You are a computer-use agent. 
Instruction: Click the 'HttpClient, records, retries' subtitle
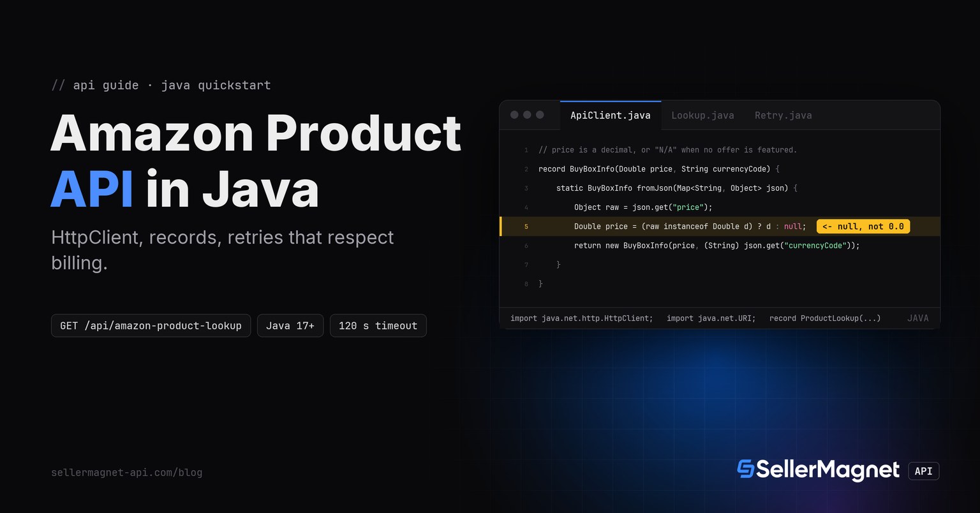coord(222,249)
